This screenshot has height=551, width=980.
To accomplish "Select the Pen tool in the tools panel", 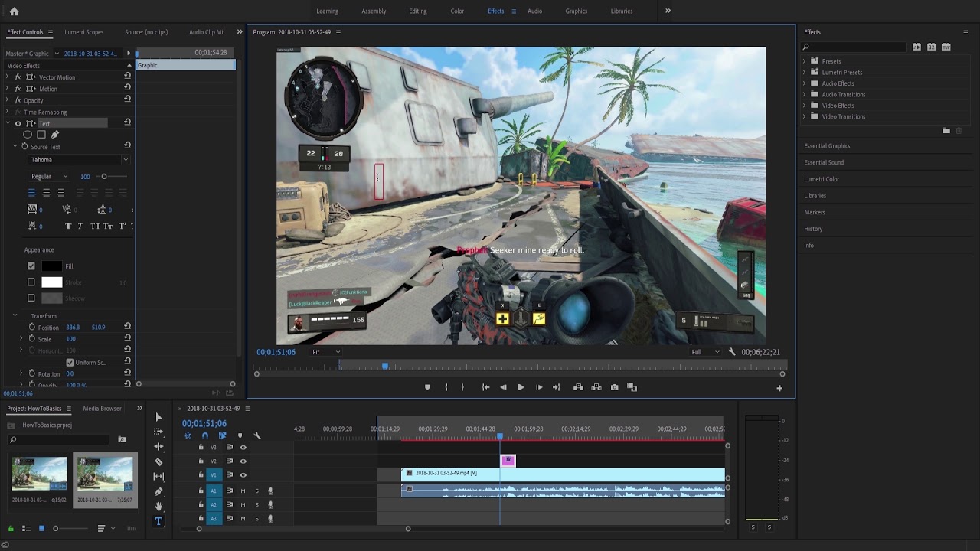I will [158, 491].
